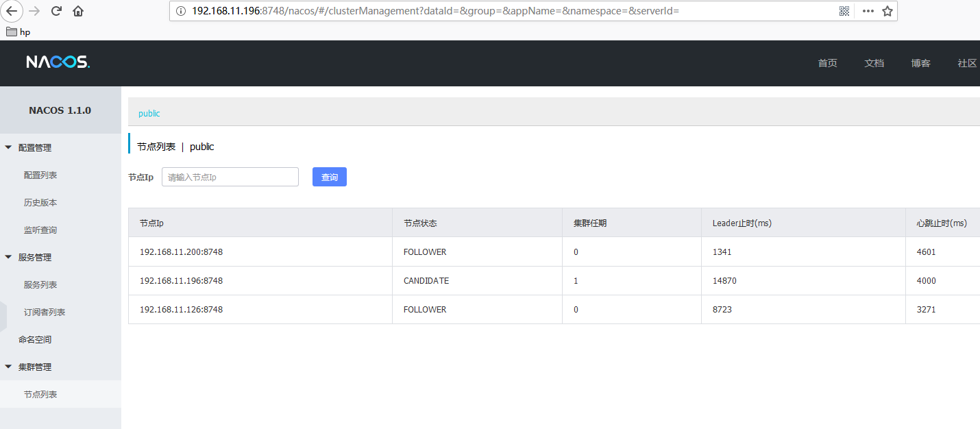Collapse the 配置管理 menu arrow
Screen dimensions: 980x429
8,147
